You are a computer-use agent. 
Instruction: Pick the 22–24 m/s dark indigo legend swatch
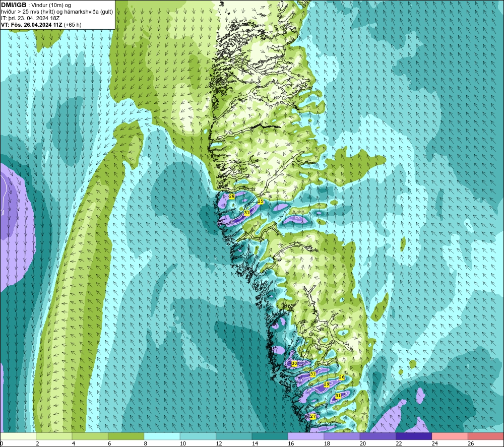[x=414, y=436]
